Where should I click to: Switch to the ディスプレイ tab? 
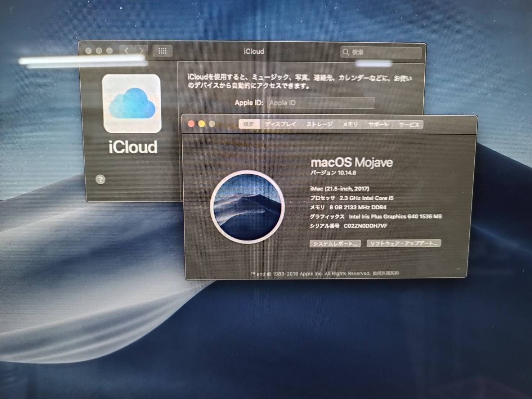pyautogui.click(x=280, y=124)
